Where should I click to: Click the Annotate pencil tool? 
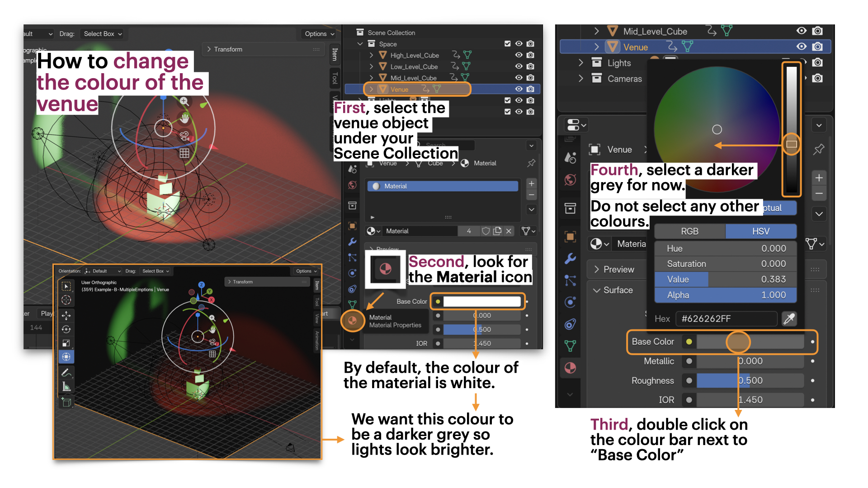[66, 373]
